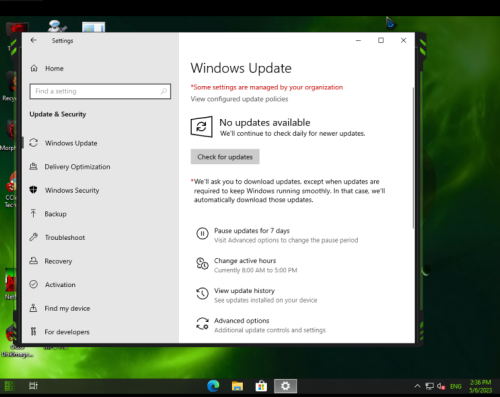Click the 'No updates available' heading
This screenshot has height=397, width=500.
point(265,123)
